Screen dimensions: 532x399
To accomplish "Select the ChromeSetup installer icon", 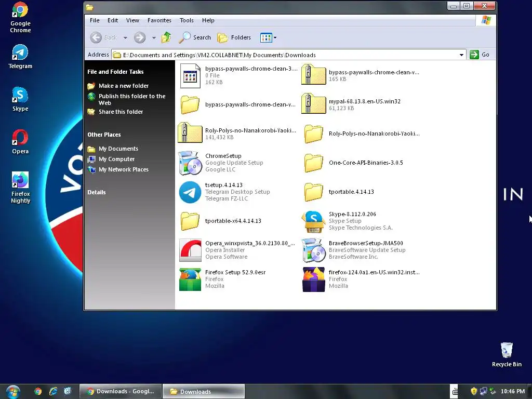I will 190,163.
